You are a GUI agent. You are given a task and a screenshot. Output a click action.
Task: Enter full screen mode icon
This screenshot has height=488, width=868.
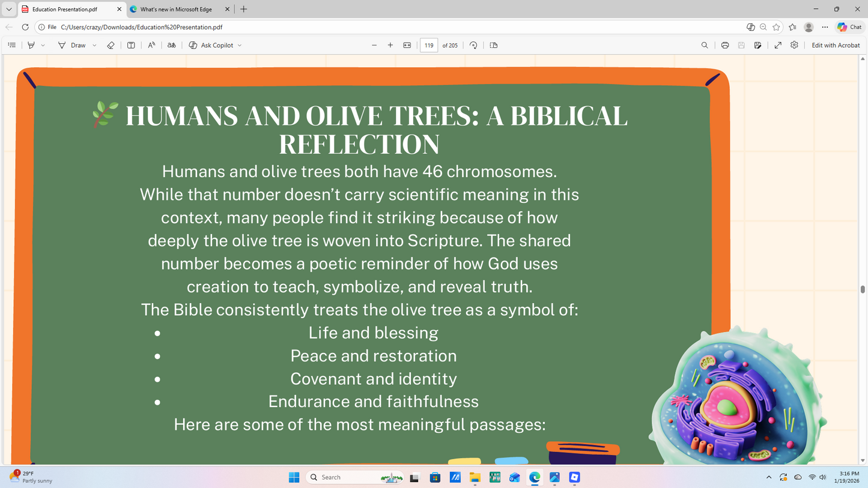coord(778,45)
